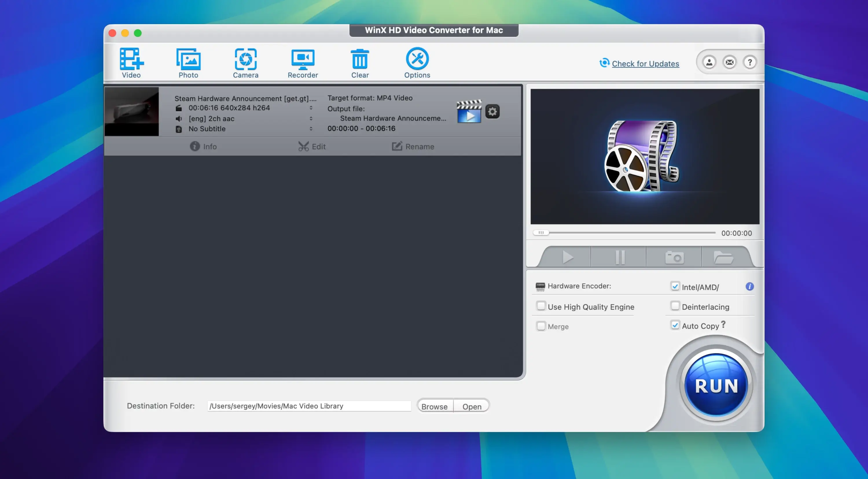Click Browse to choose destination folder
868x479 pixels.
coord(434,406)
